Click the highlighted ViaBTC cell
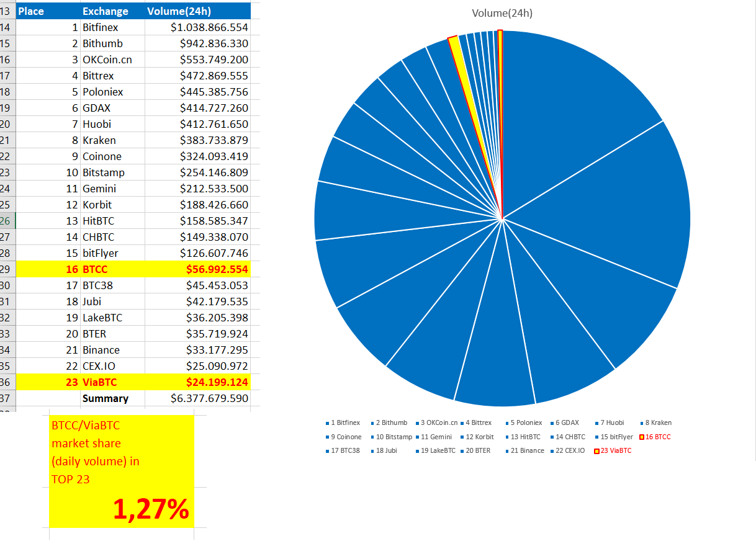 pyautogui.click(x=112, y=382)
